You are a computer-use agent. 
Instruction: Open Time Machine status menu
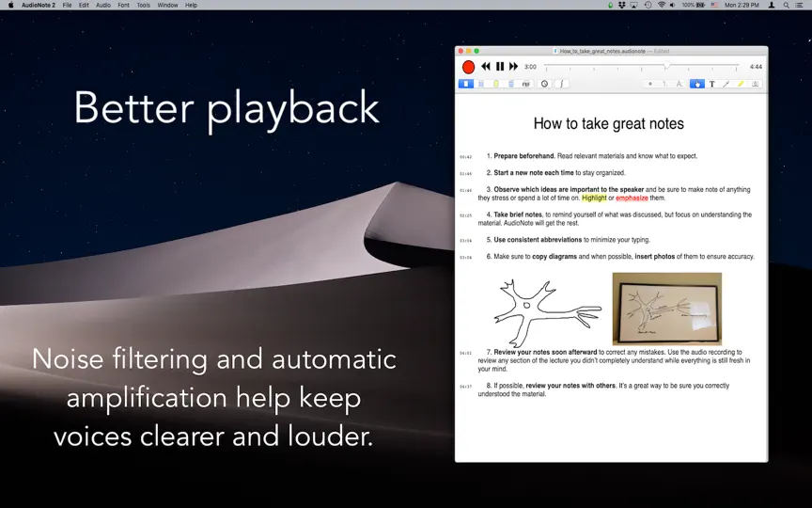(x=648, y=6)
